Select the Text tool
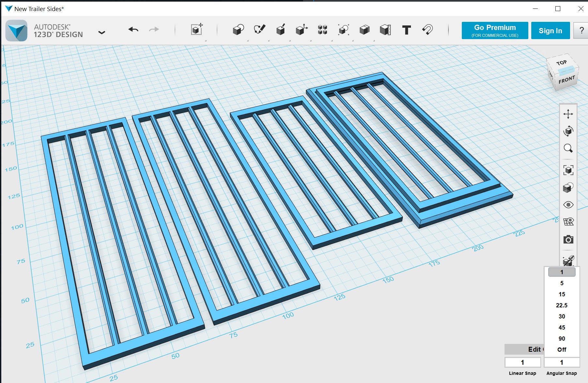Viewport: 588px width, 383px height. tap(406, 30)
